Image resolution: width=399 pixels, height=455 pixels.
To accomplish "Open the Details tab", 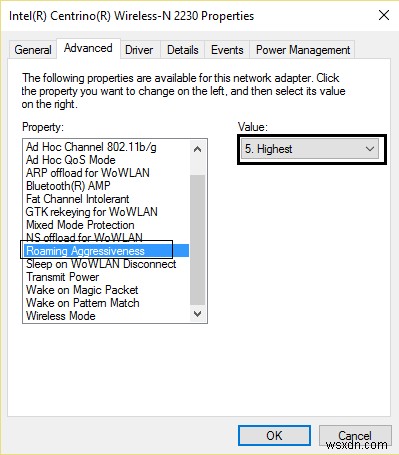I will pyautogui.click(x=183, y=50).
